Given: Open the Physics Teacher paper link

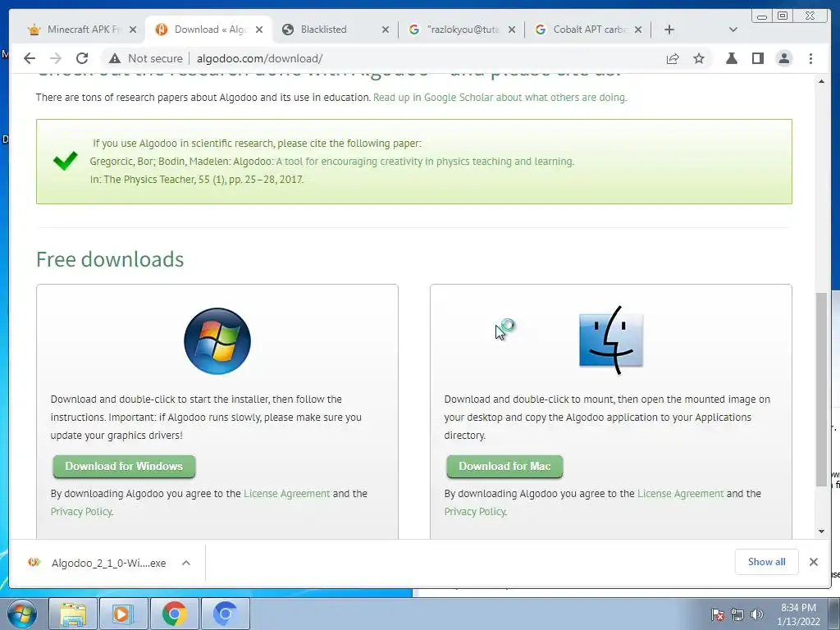Looking at the screenshot, I should 425,162.
